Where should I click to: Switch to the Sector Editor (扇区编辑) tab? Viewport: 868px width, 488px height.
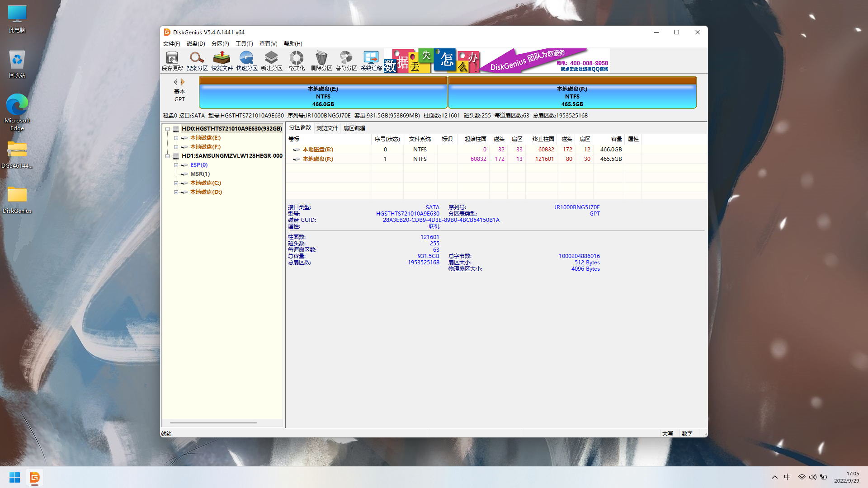click(354, 128)
